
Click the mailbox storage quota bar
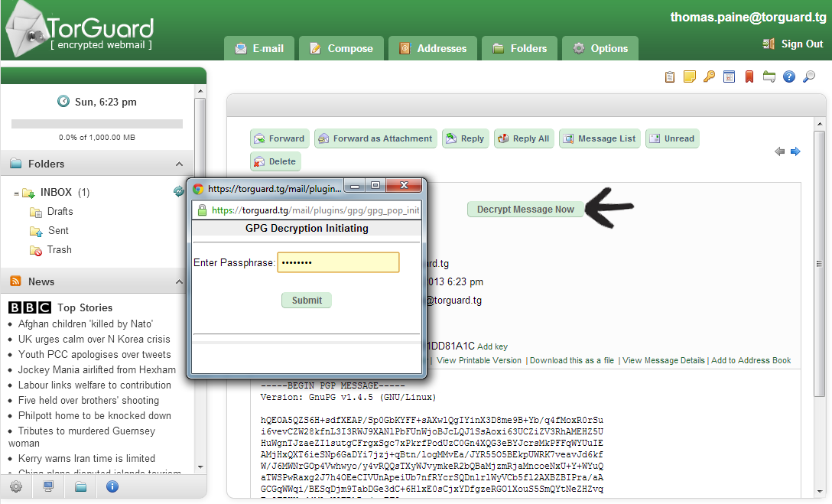point(97,124)
